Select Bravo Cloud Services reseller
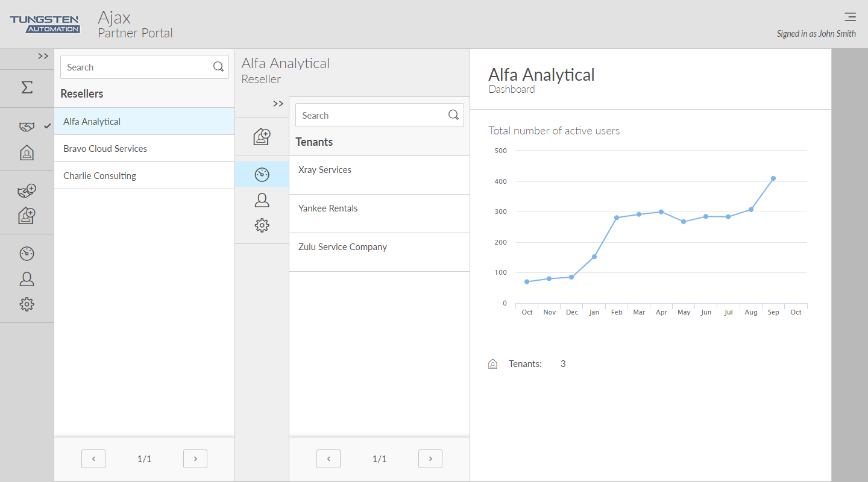Screen dimensions: 868x482 [x=105, y=149]
